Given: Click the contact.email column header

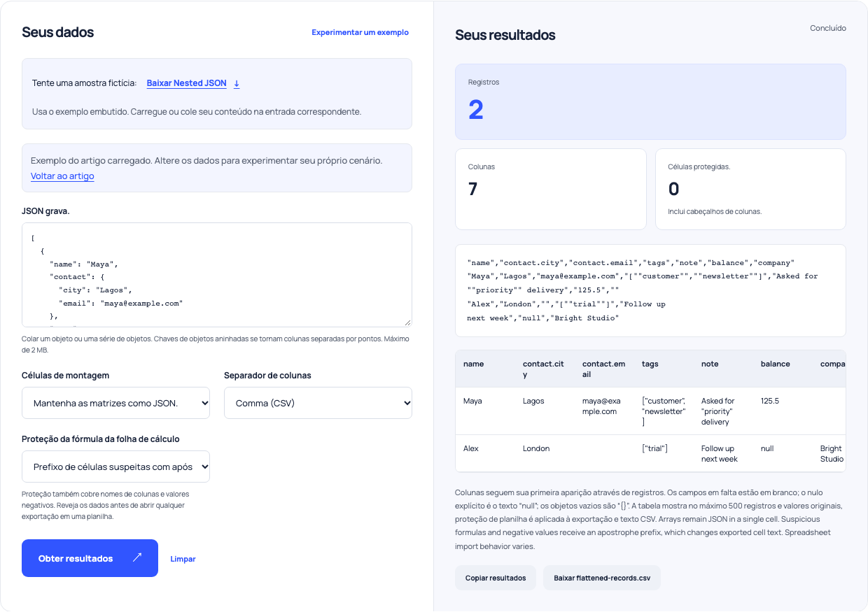Looking at the screenshot, I should [603, 369].
